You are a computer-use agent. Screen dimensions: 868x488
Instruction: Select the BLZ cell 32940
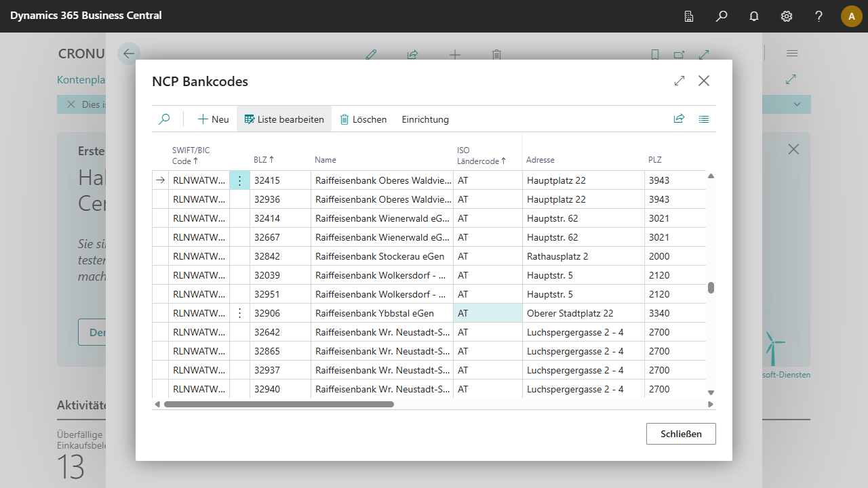click(x=281, y=389)
